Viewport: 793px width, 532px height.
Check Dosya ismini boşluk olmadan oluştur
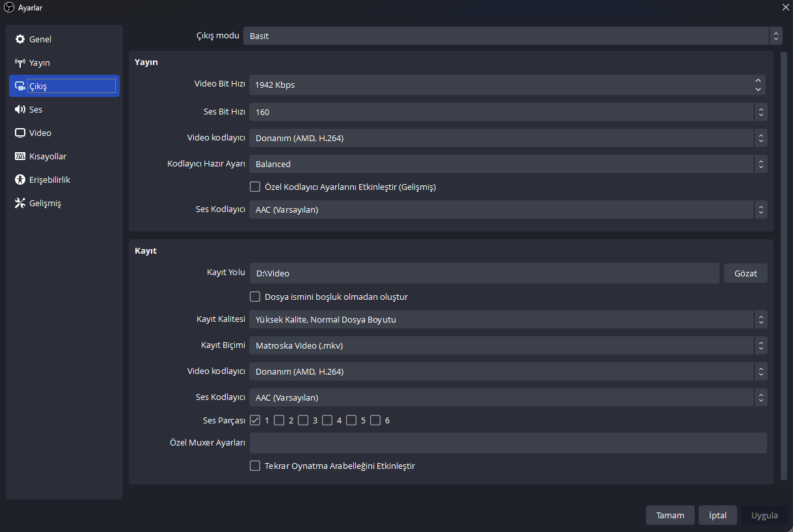click(255, 297)
